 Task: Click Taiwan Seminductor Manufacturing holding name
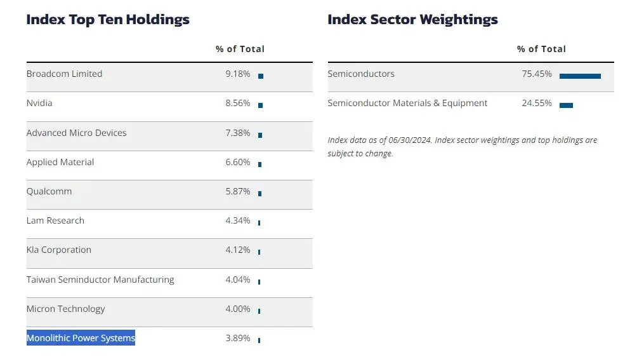tap(100, 280)
